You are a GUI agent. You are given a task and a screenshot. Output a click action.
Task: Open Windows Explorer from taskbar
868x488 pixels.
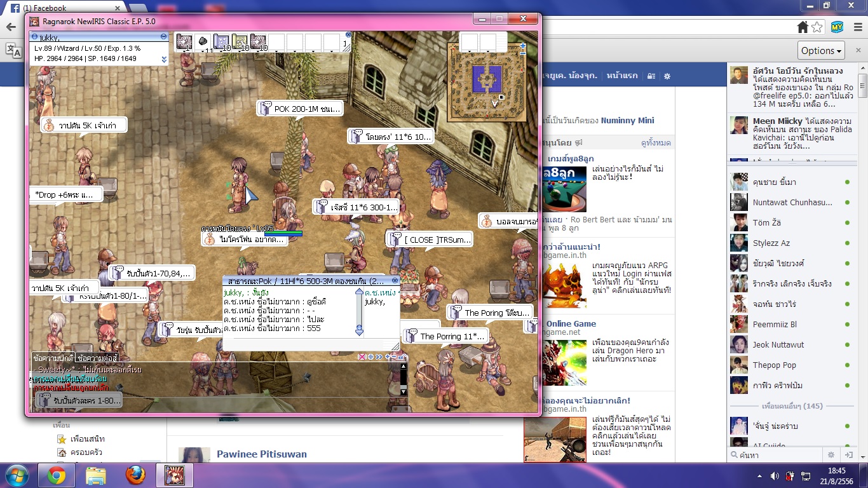pyautogui.click(x=96, y=475)
